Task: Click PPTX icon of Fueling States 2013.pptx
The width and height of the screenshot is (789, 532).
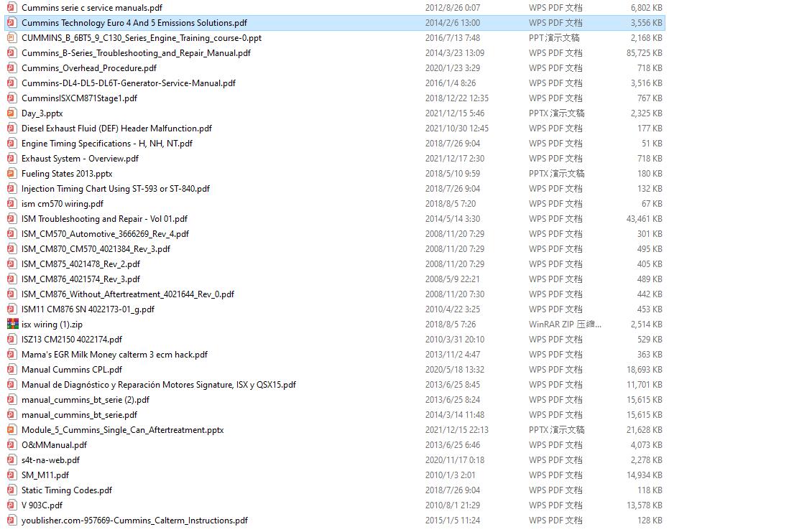Action: point(11,174)
